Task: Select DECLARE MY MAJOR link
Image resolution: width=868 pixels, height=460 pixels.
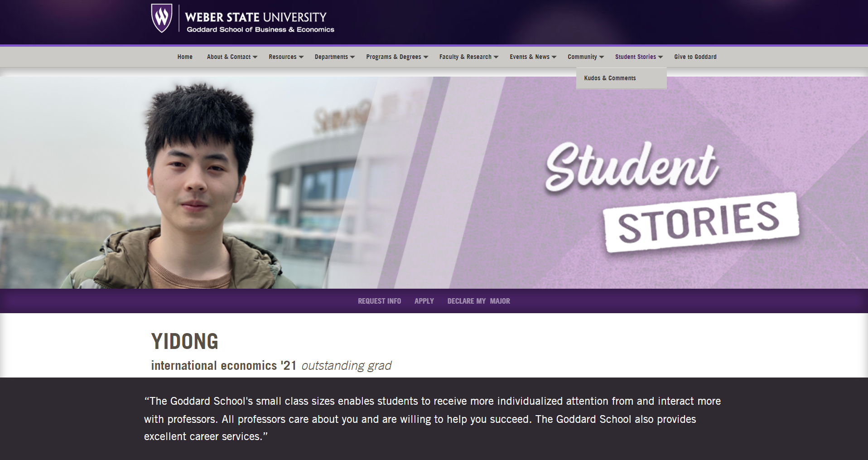Action: (479, 301)
